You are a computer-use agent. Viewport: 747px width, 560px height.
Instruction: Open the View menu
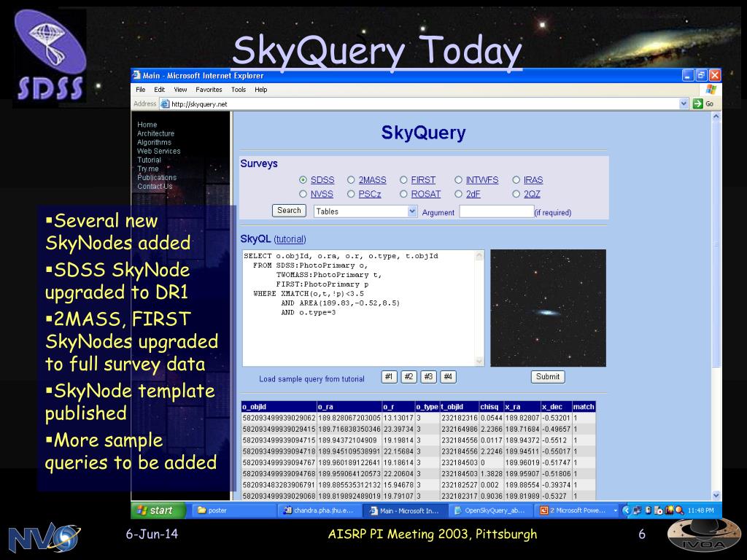[x=180, y=90]
